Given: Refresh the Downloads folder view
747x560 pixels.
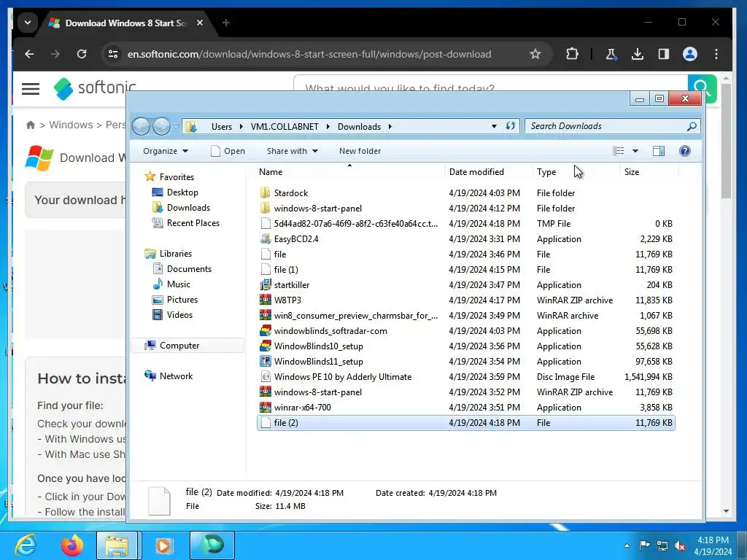Looking at the screenshot, I should point(510,126).
